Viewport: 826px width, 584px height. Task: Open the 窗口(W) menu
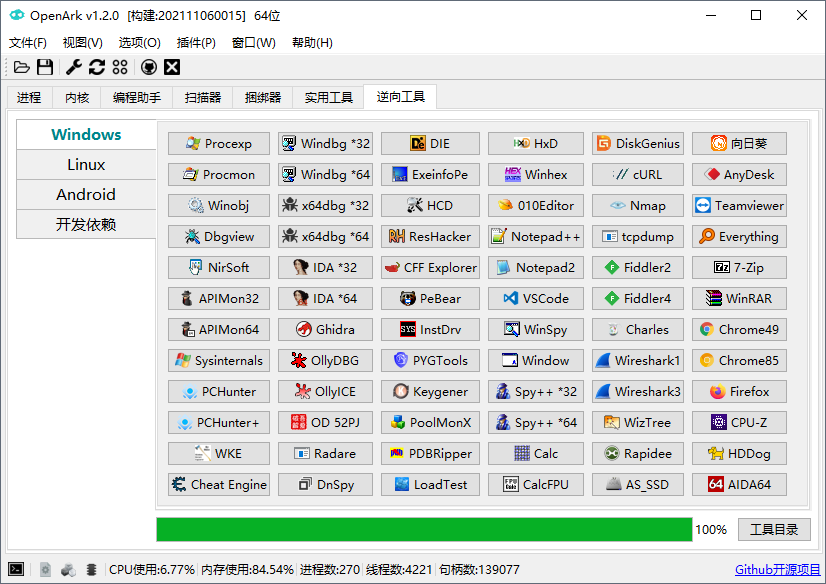pyautogui.click(x=254, y=43)
